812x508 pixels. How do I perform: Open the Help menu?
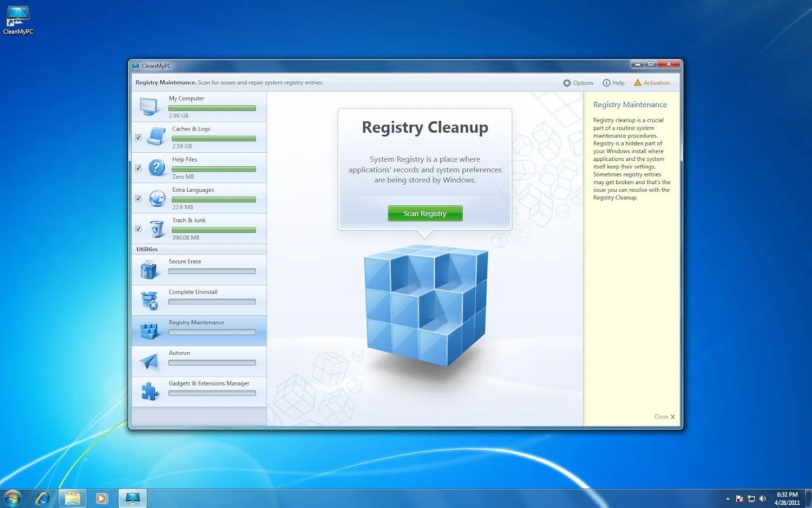click(613, 82)
